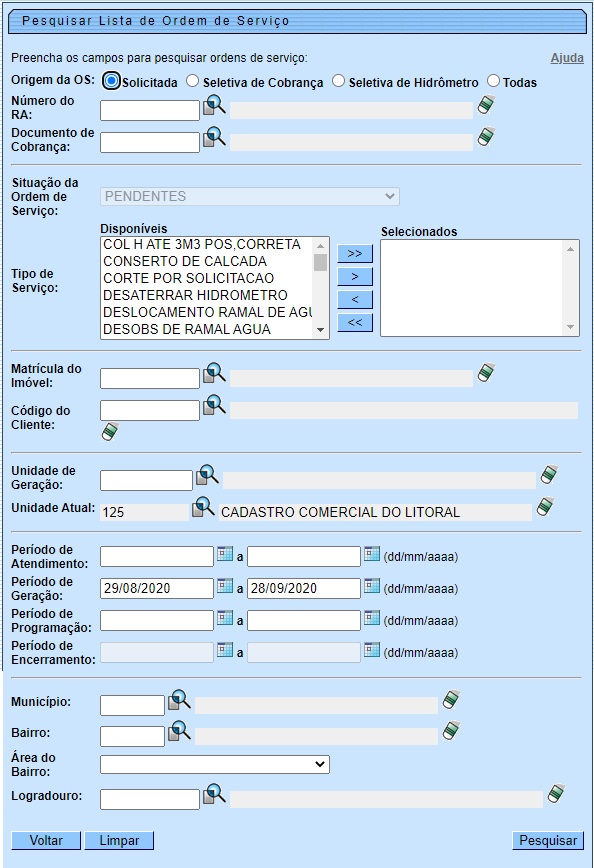Select Seletiva de Hidrômetro radio option
594x868 pixels.
coord(338,81)
